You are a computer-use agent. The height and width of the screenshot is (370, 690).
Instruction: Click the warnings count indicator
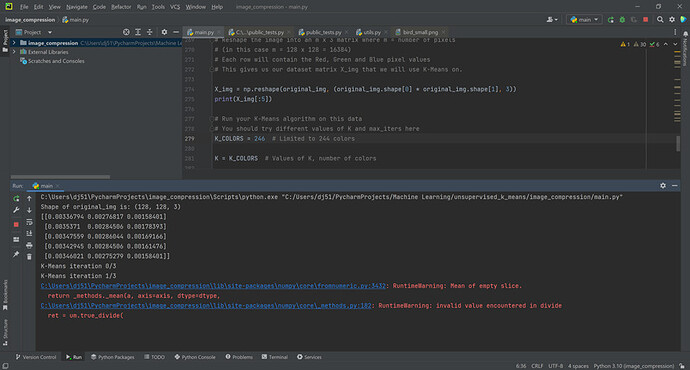(x=625, y=44)
